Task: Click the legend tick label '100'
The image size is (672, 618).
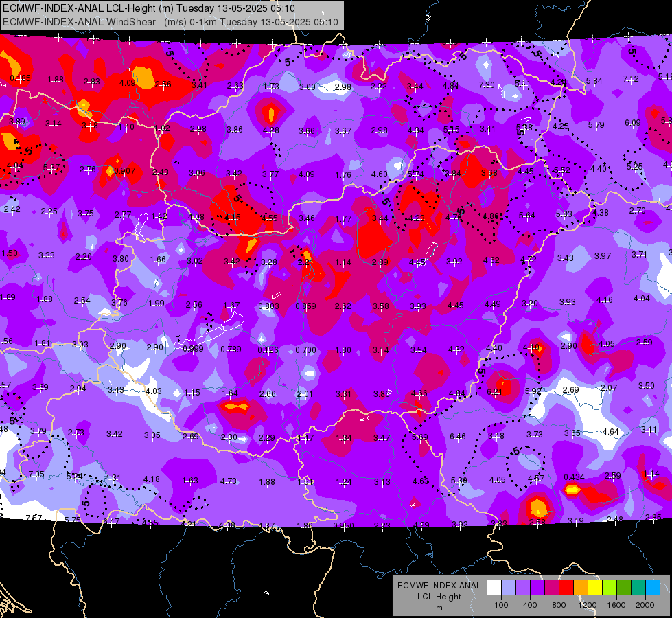Action: (x=501, y=605)
